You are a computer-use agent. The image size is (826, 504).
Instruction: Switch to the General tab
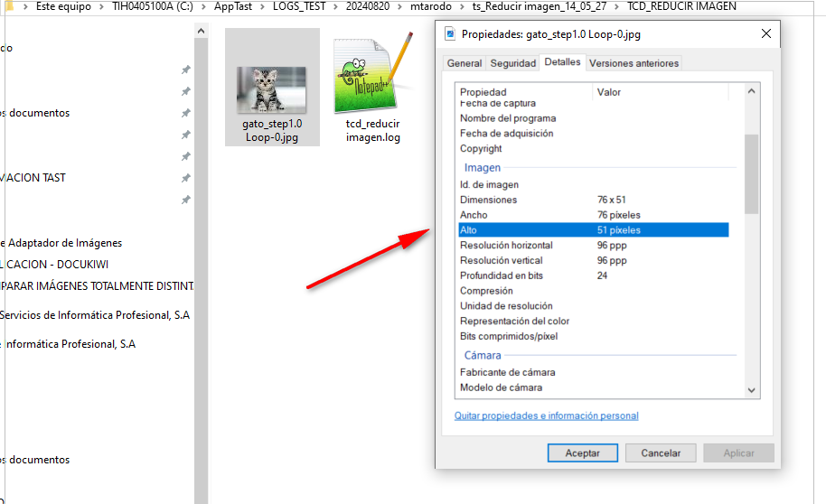tap(465, 63)
